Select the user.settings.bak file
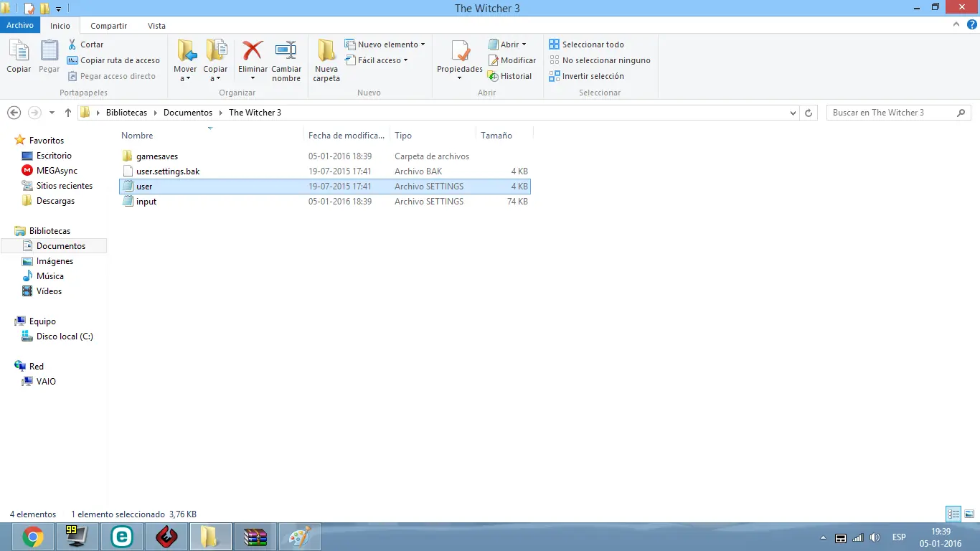 (324, 171)
